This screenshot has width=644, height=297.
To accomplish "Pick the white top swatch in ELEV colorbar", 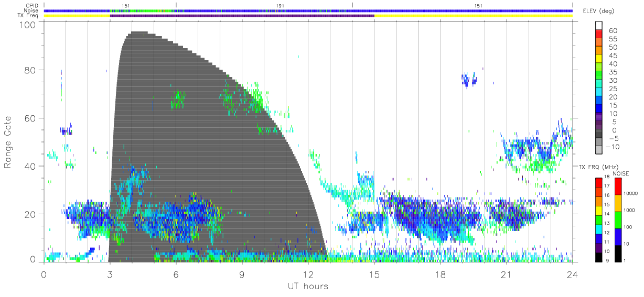I will click(599, 25).
